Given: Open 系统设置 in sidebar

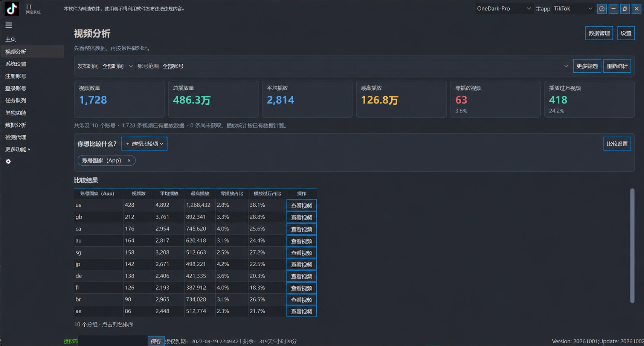Looking at the screenshot, I should coord(16,64).
